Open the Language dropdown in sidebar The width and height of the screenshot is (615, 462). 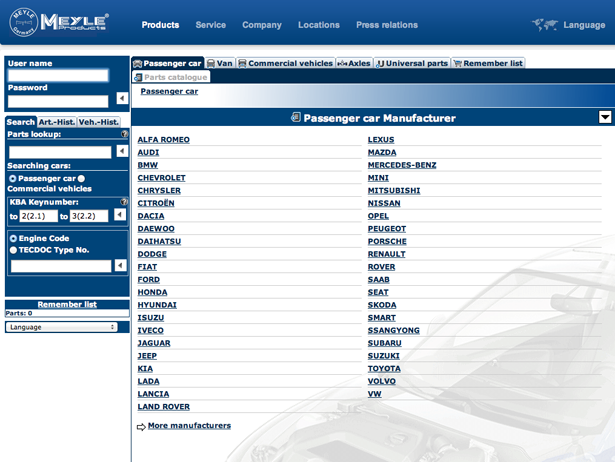click(x=62, y=327)
